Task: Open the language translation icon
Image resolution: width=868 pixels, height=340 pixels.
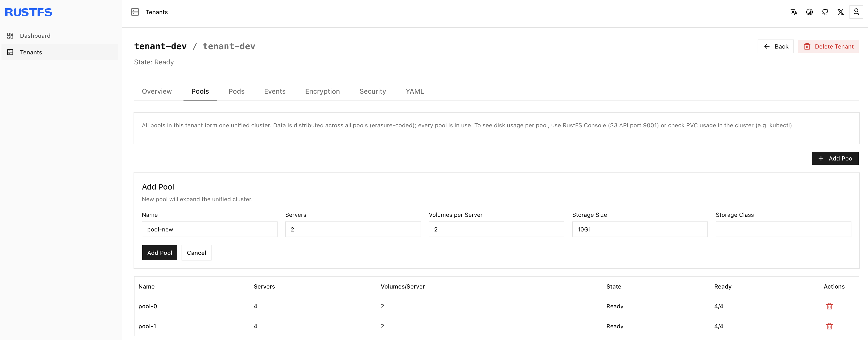Action: [794, 12]
